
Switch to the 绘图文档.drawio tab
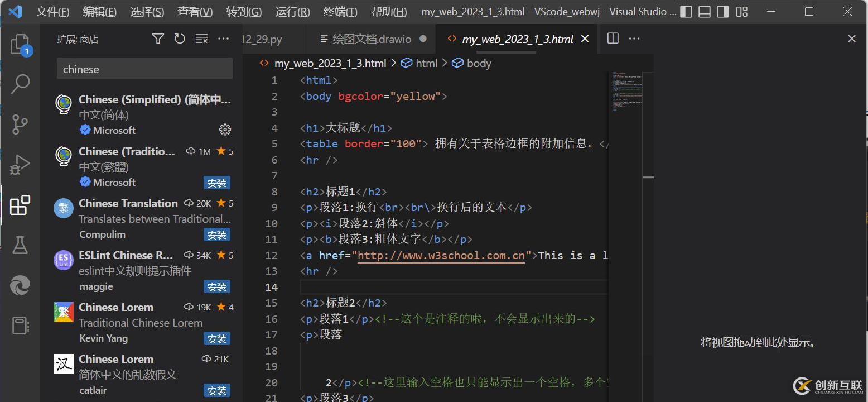tap(372, 39)
